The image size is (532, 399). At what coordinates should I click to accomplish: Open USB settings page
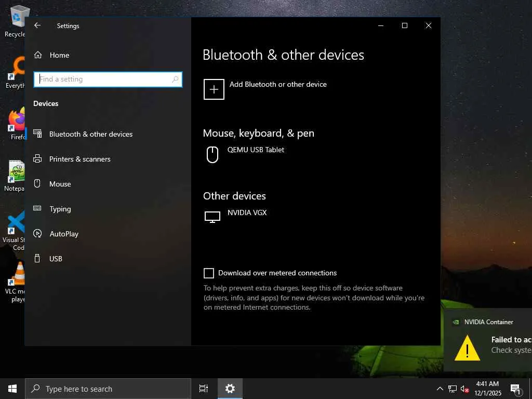pyautogui.click(x=108, y=259)
